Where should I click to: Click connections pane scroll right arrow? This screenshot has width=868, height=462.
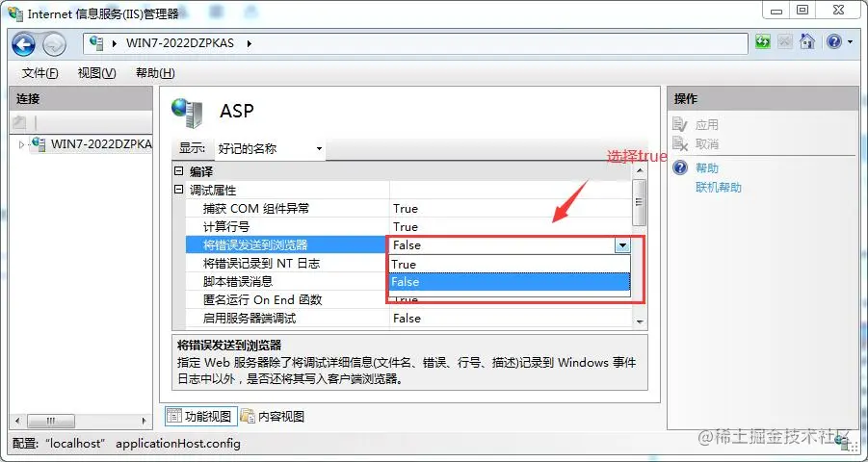tap(144, 421)
